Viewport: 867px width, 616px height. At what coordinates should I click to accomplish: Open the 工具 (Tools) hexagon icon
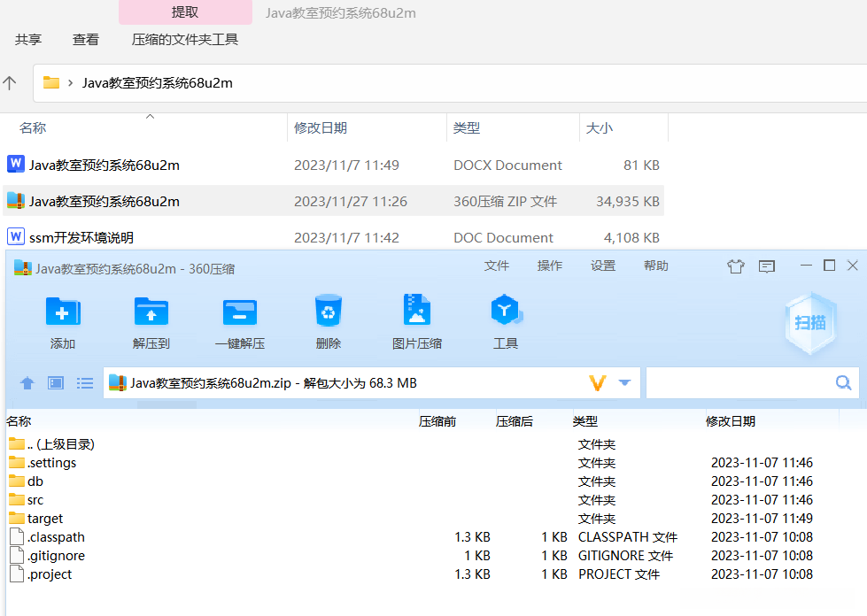(x=506, y=310)
